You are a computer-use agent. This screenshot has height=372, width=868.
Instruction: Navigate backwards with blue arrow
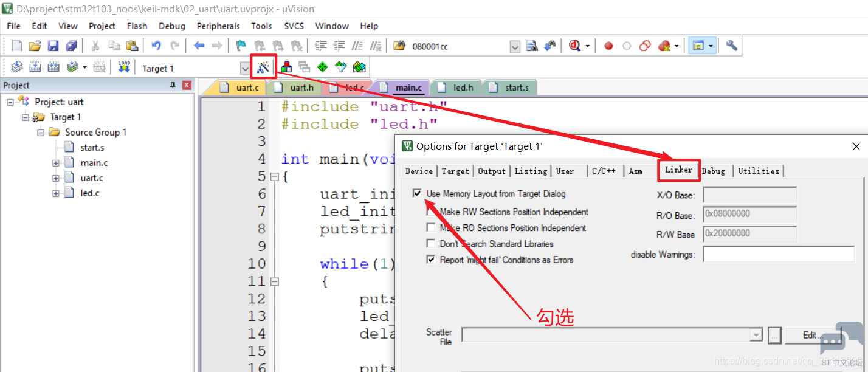(x=199, y=46)
